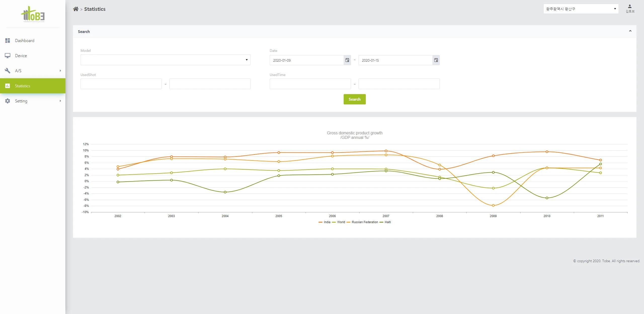Toggle India series in chart legend
Screen dimensions: 644x314
point(325,222)
